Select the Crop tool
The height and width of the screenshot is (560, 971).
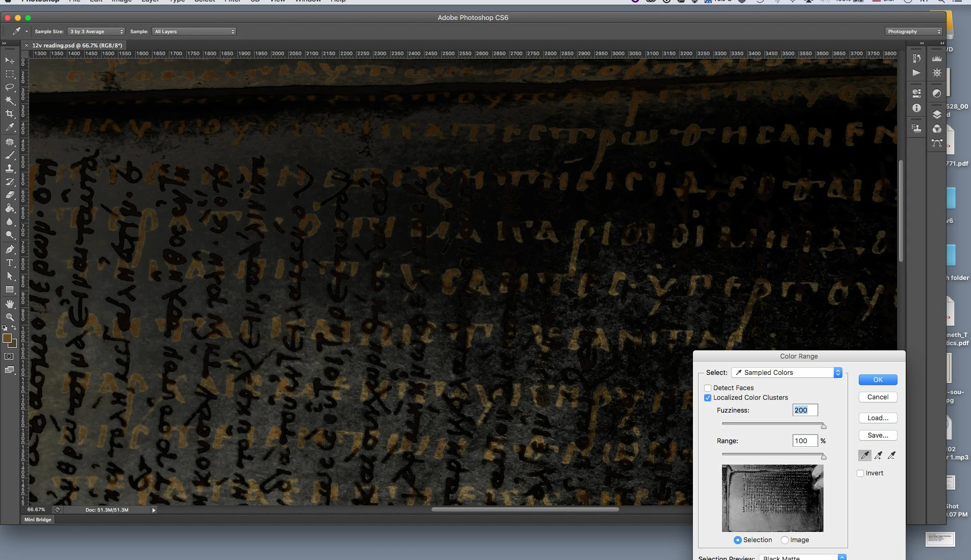9,114
